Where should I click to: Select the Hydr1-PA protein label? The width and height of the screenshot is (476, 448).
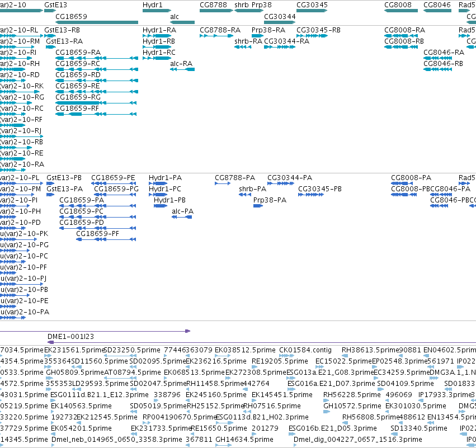(x=165, y=177)
